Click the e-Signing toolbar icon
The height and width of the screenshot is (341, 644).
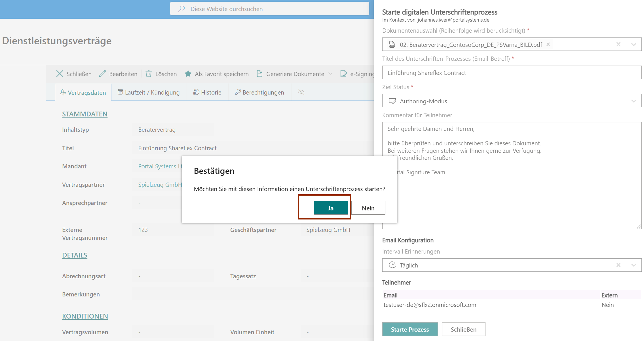[x=343, y=74]
